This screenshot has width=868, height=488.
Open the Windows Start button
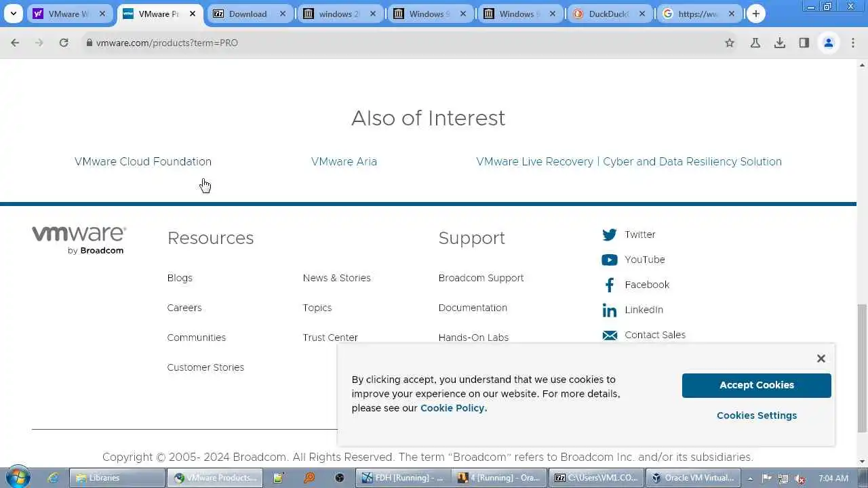click(x=18, y=477)
